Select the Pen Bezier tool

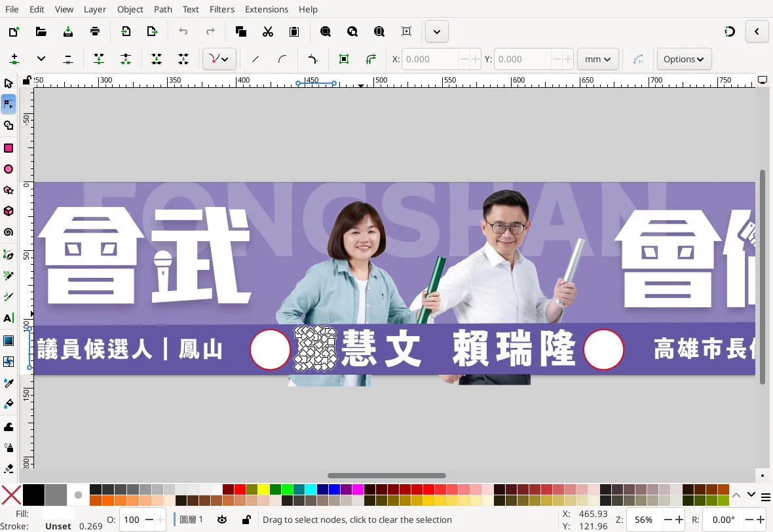pyautogui.click(x=9, y=255)
